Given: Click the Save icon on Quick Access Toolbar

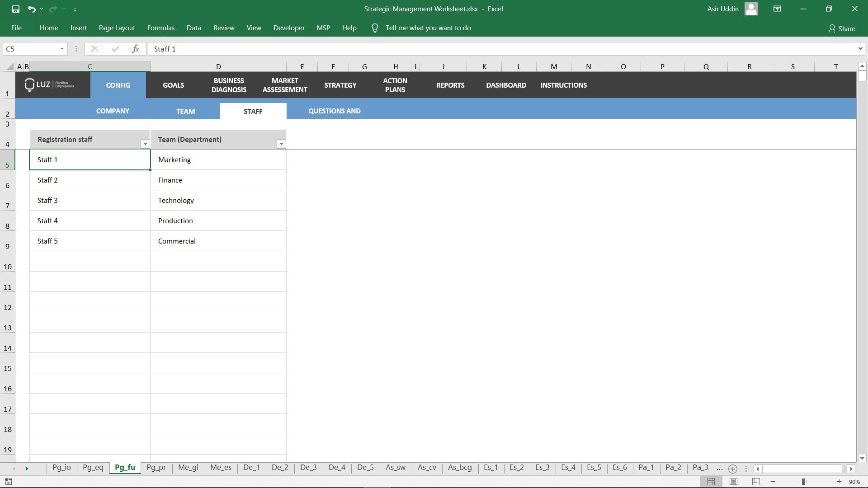Looking at the screenshot, I should [x=17, y=9].
